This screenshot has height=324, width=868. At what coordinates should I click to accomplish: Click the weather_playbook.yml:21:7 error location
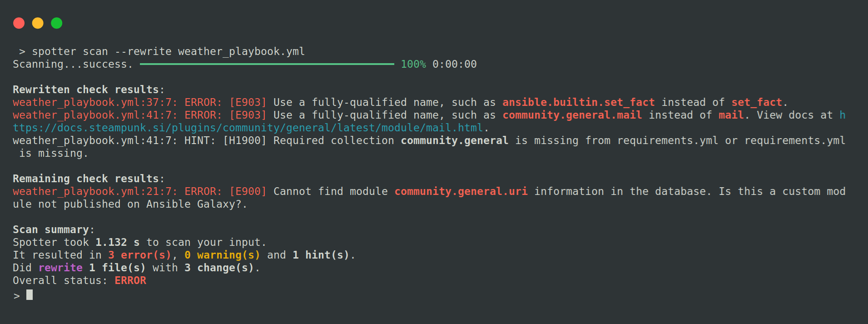tap(95, 192)
